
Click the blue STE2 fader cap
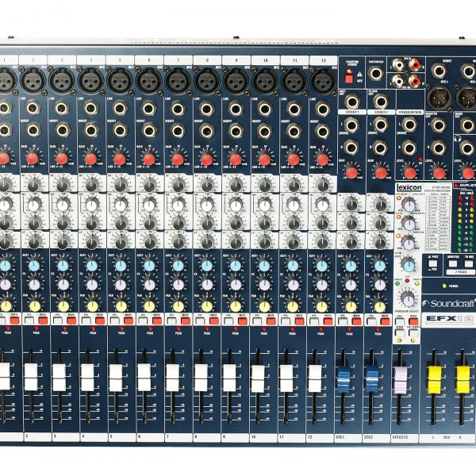(x=371, y=379)
